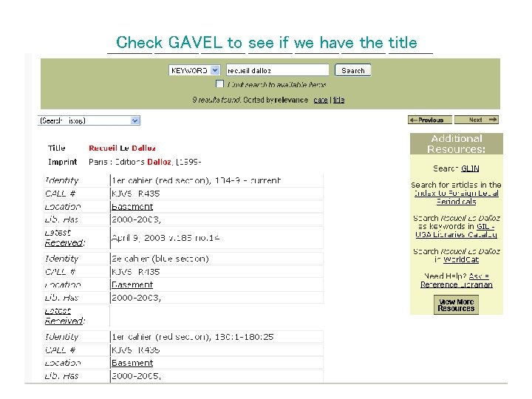Select the 9 results found text
The height and width of the screenshot is (399, 532).
point(216,100)
